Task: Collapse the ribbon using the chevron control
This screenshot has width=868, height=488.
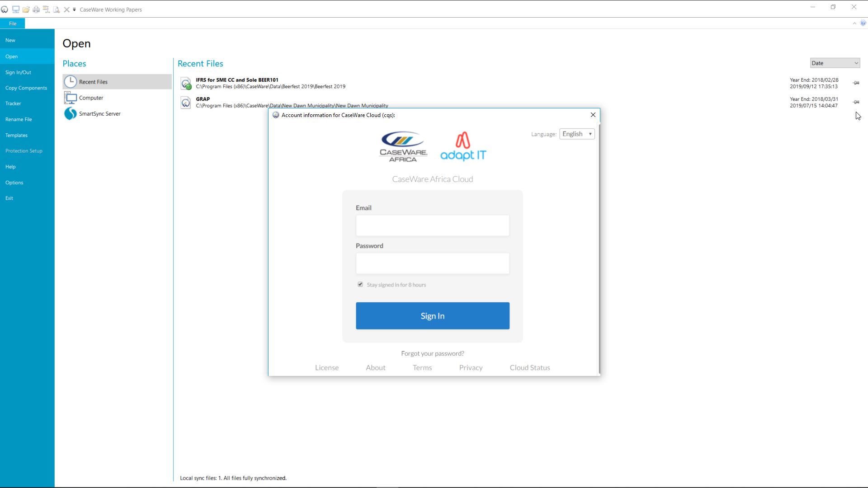Action: [x=854, y=23]
